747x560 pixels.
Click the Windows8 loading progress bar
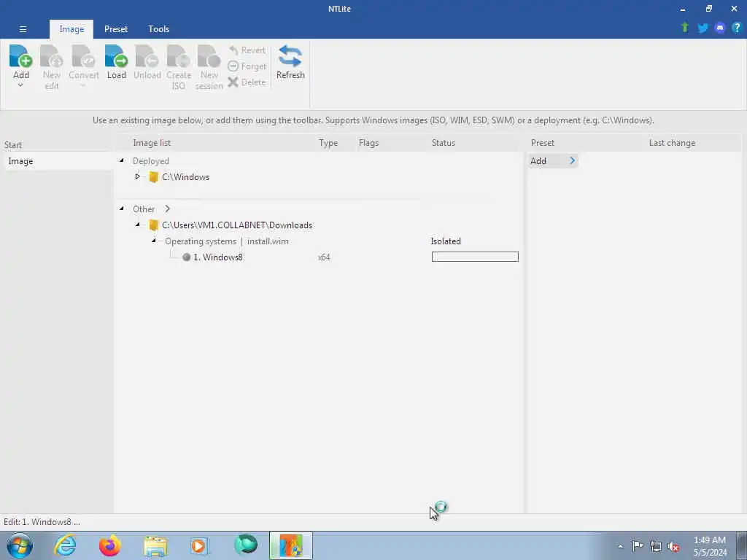(475, 257)
